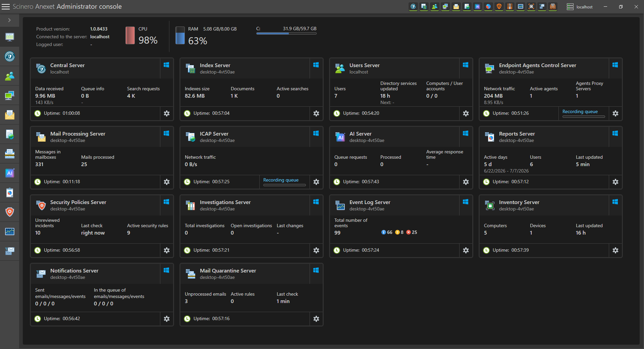Open Mail envelope icon in left sidebar
The width and height of the screenshot is (644, 349).
(x=10, y=115)
